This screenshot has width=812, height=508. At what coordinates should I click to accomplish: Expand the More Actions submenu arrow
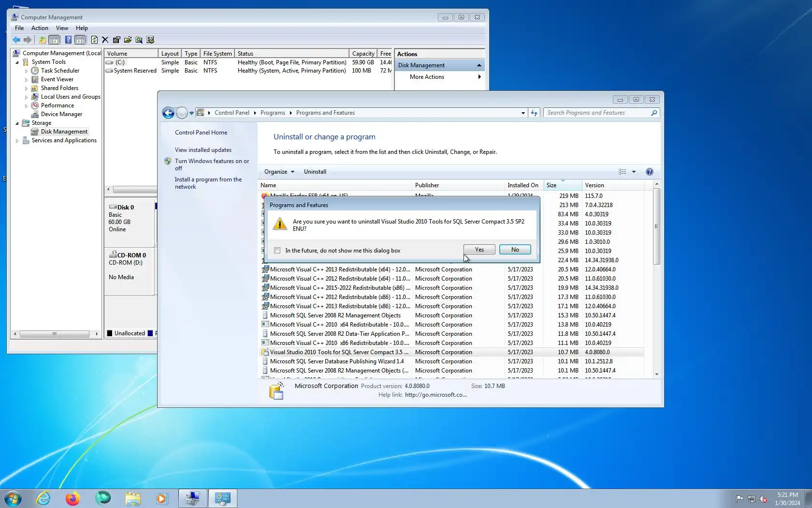[x=479, y=77]
